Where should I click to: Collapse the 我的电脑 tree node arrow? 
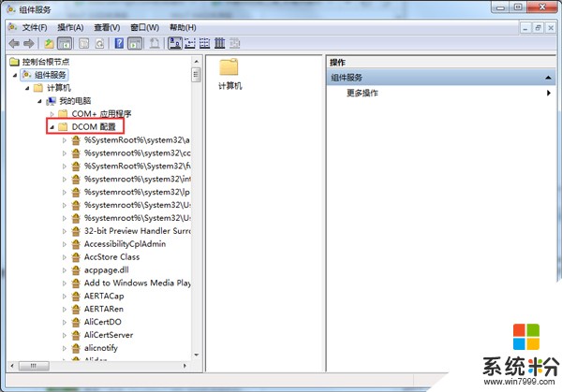click(x=39, y=101)
